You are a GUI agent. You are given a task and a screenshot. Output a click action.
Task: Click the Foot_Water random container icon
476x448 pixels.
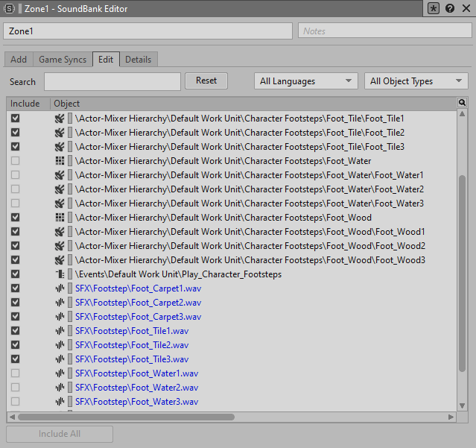pyautogui.click(x=60, y=161)
